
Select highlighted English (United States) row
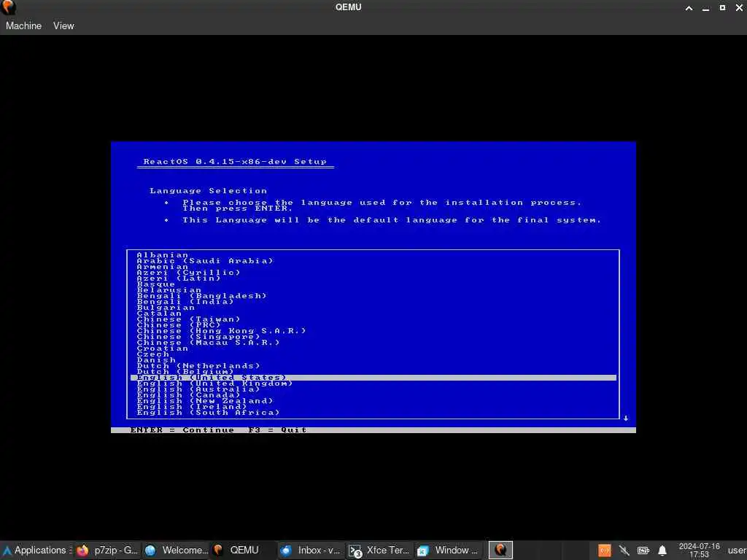click(373, 378)
